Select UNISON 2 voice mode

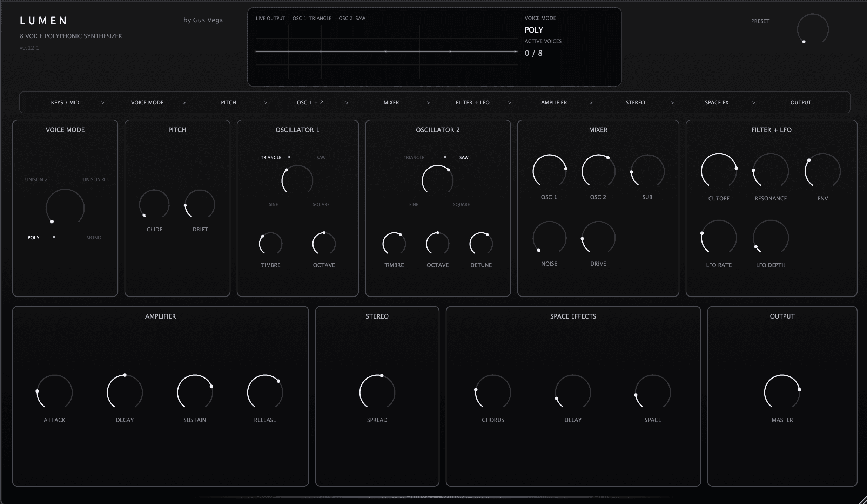tap(36, 179)
